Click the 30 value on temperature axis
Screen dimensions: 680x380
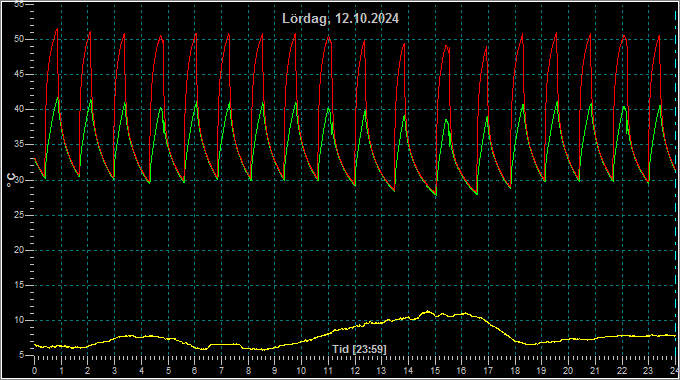click(x=18, y=180)
